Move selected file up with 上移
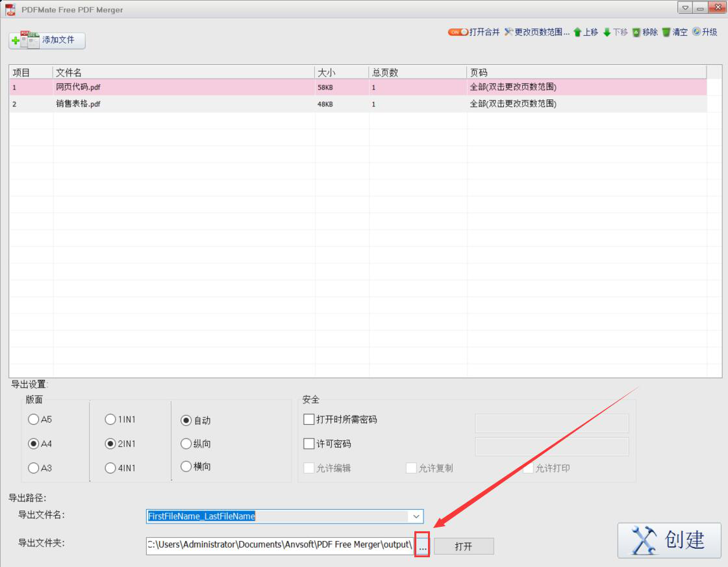Image resolution: width=728 pixels, height=567 pixels. (586, 32)
